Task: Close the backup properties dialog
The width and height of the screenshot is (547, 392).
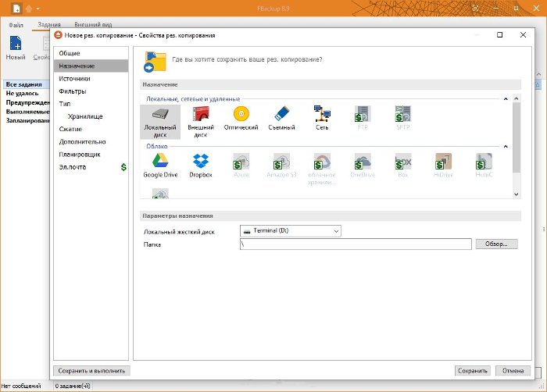Action: (x=523, y=35)
